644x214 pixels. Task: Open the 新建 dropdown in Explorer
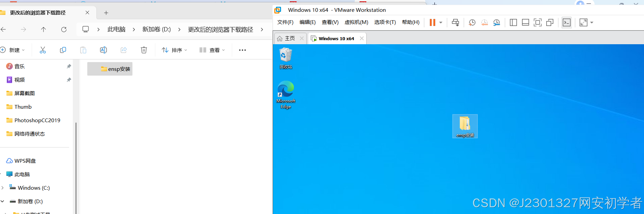tap(13, 50)
